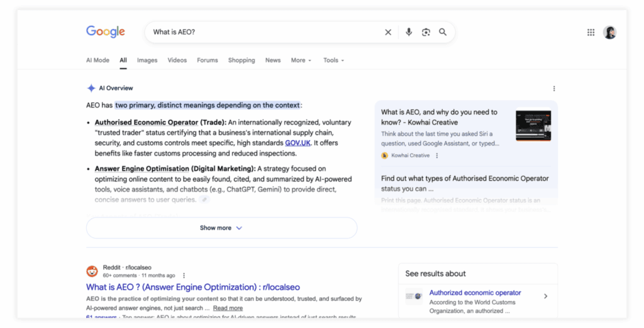Click 'Reddit · r/localseo' source text
The width and height of the screenshot is (644, 328).
pos(127,267)
